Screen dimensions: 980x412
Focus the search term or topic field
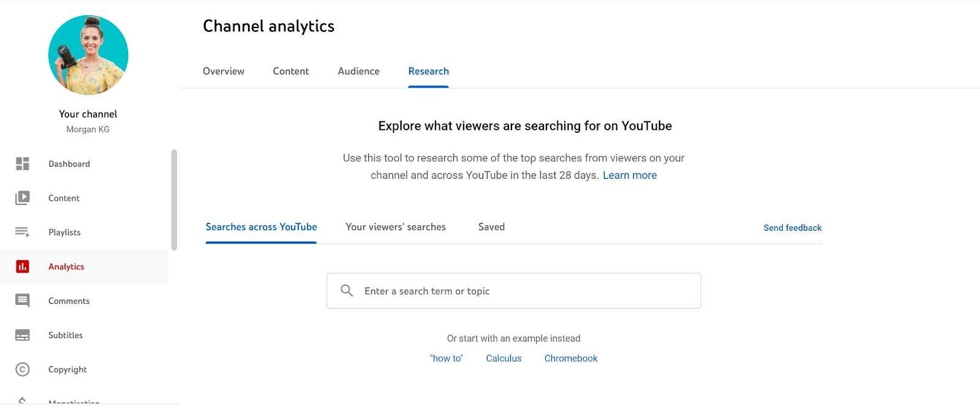point(514,291)
